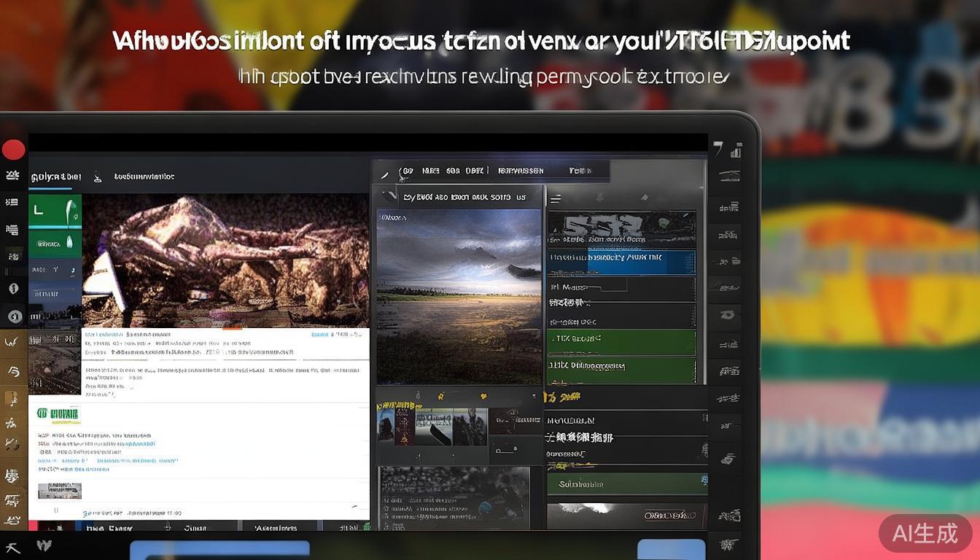The height and width of the screenshot is (560, 980).
Task: Click the orange marker below the creature image
Action: (x=232, y=328)
